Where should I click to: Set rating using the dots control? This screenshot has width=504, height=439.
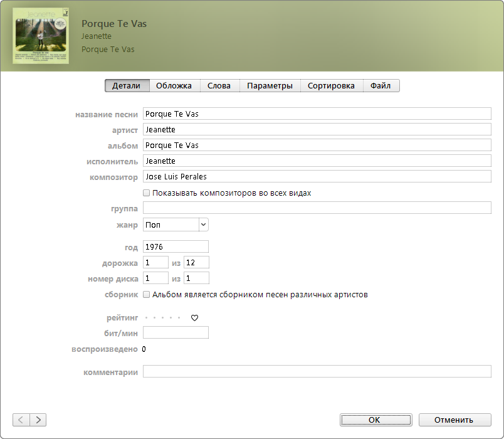pos(162,318)
